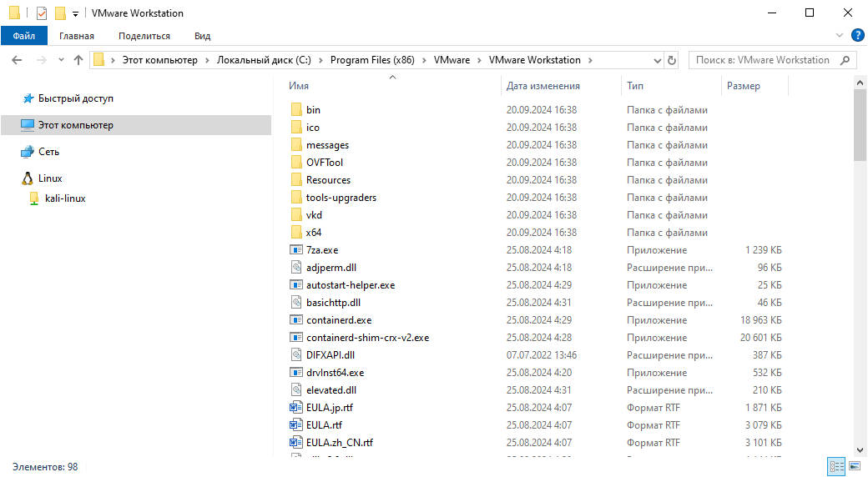Select Сеть in navigation pane
Viewport: 868px width, 477px height.
pos(48,152)
